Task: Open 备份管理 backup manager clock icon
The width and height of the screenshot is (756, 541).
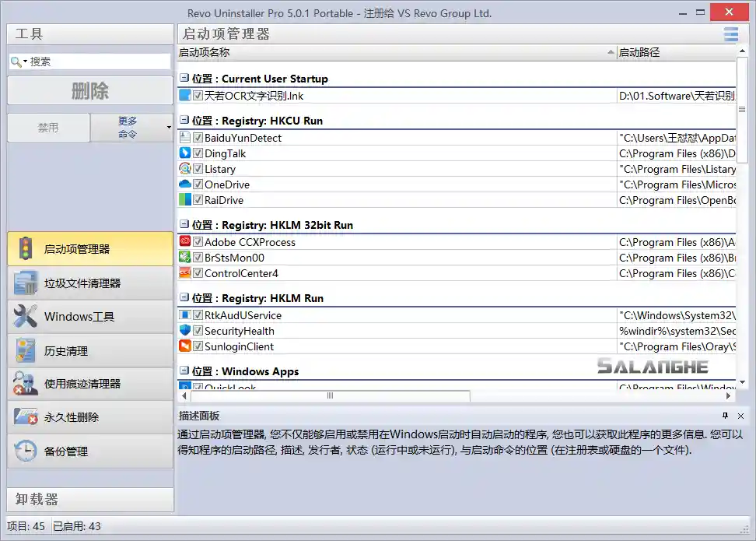Action: point(23,451)
